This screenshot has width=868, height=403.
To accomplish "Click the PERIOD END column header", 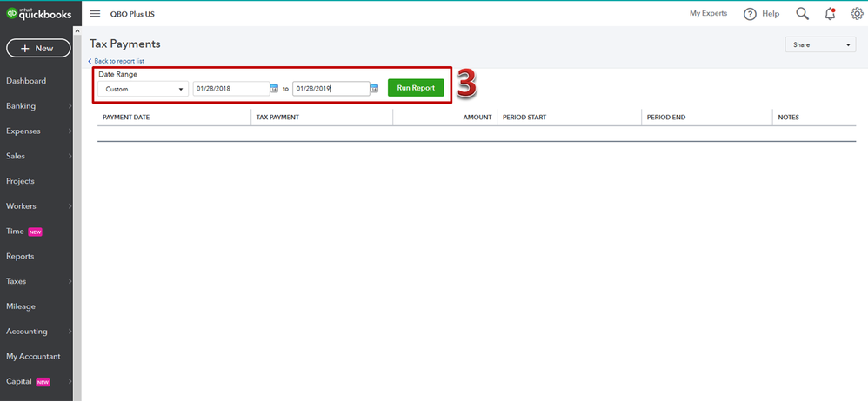I will point(666,118).
